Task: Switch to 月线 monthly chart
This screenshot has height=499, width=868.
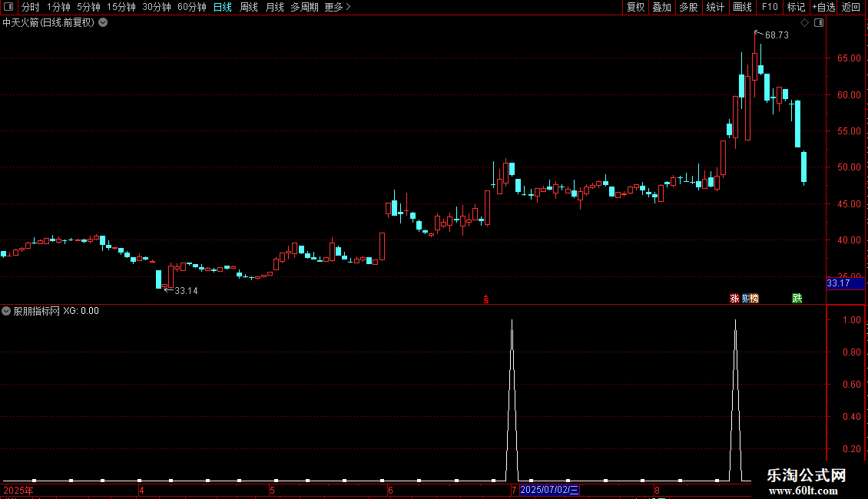Action: [x=274, y=7]
